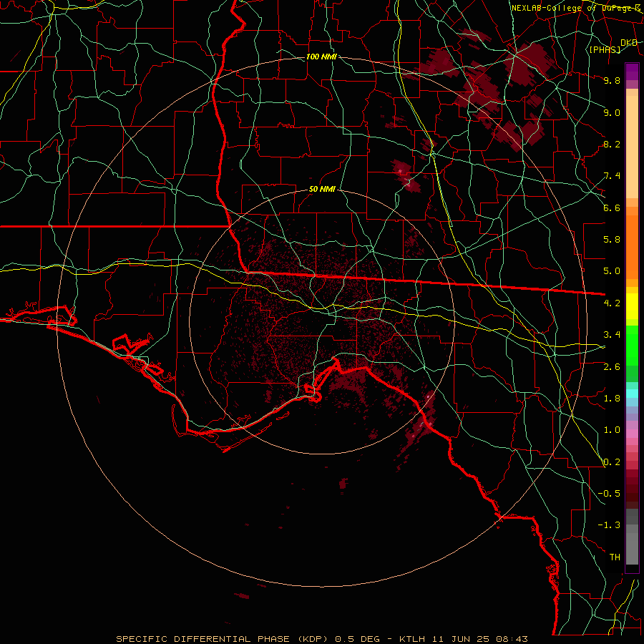Click the "TH" threshold label on scale
The image size is (644, 644).
pyautogui.click(x=615, y=557)
